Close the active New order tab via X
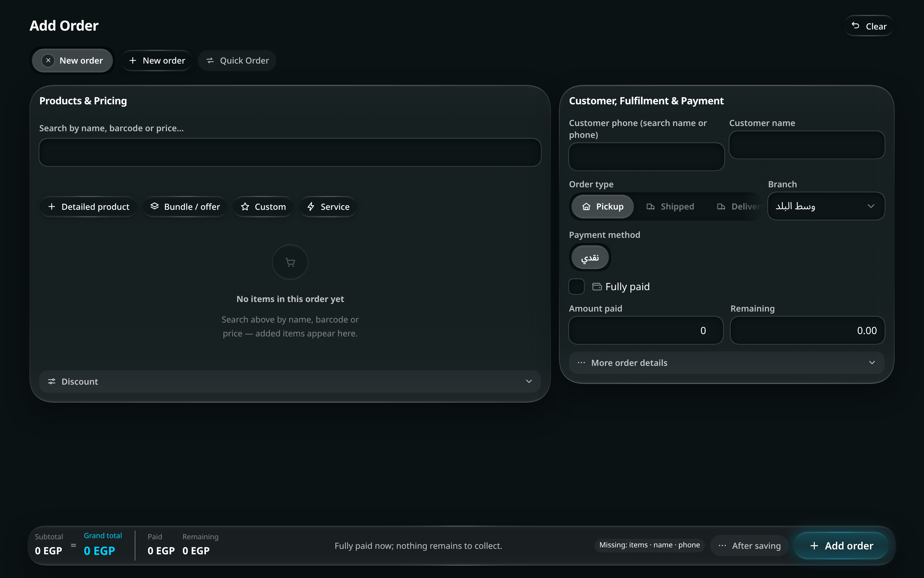 (48, 60)
